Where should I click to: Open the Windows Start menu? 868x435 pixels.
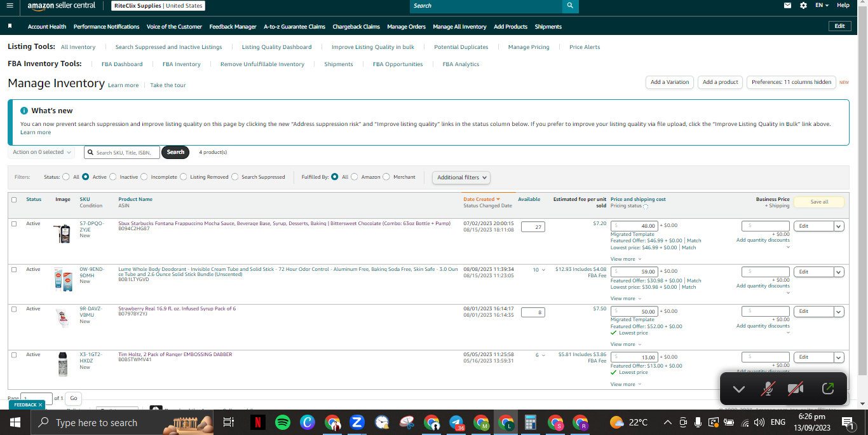tap(15, 422)
